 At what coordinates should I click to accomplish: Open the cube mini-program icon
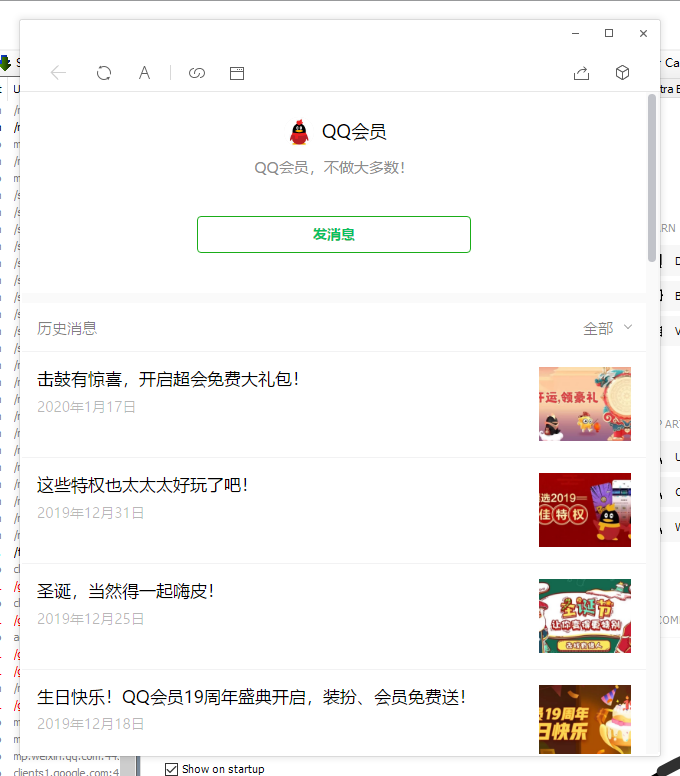click(623, 73)
